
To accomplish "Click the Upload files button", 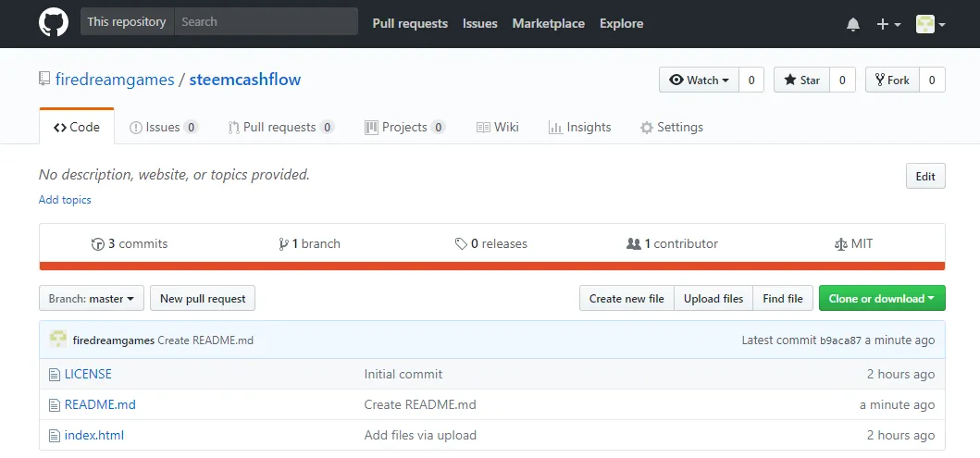I will click(713, 299).
